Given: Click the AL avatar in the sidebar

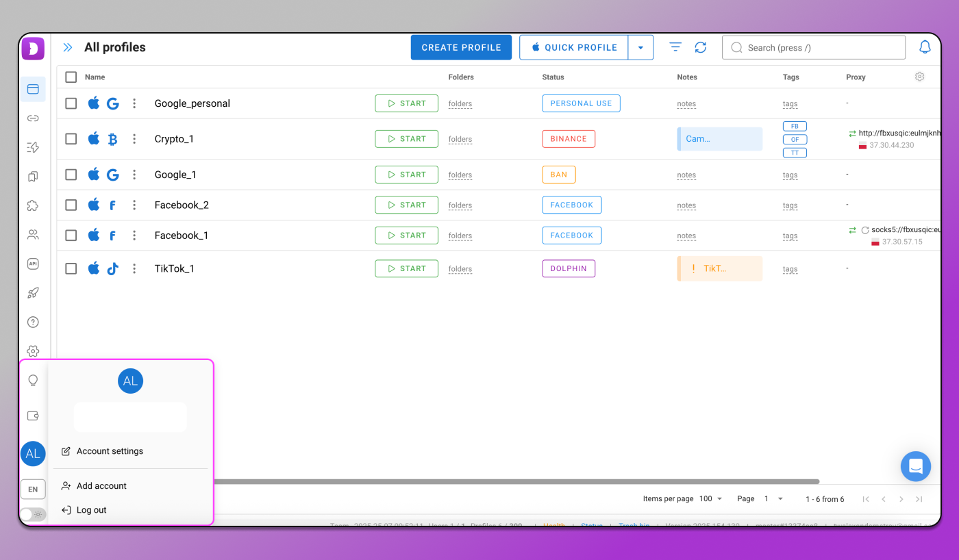Looking at the screenshot, I should click(x=33, y=453).
